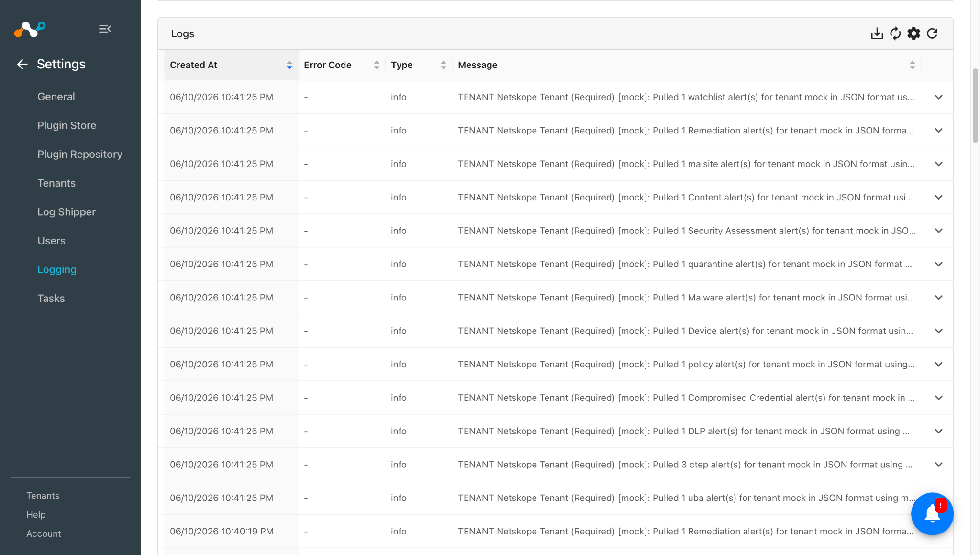Open Users settings page
The width and height of the screenshot is (980, 555).
click(51, 241)
